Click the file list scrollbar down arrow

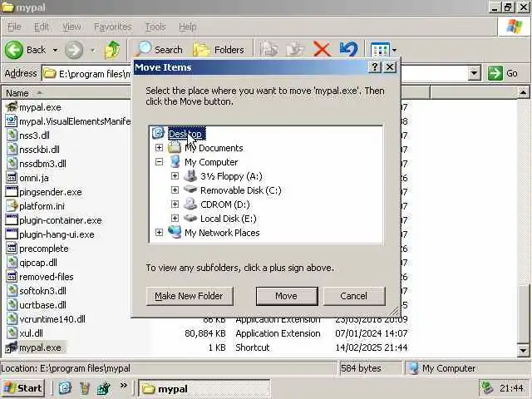(x=523, y=350)
